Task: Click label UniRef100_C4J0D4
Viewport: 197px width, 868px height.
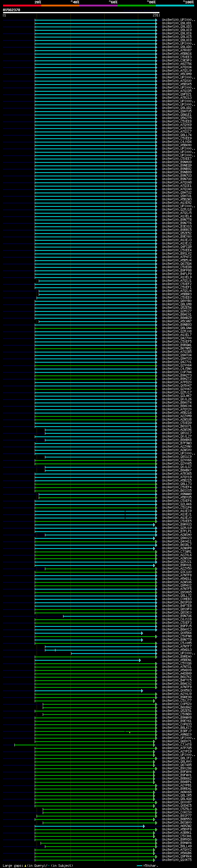Action: pyautogui.click(x=177, y=142)
